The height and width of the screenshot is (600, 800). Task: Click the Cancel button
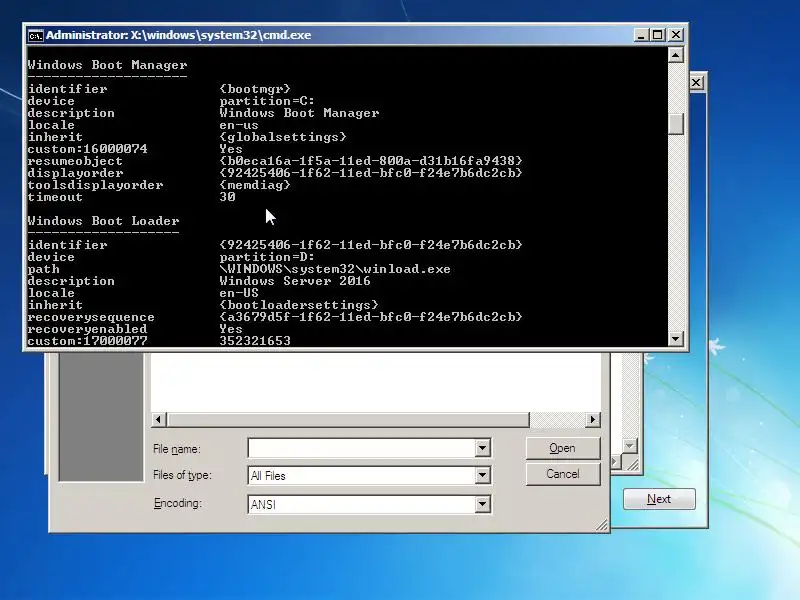pos(562,474)
